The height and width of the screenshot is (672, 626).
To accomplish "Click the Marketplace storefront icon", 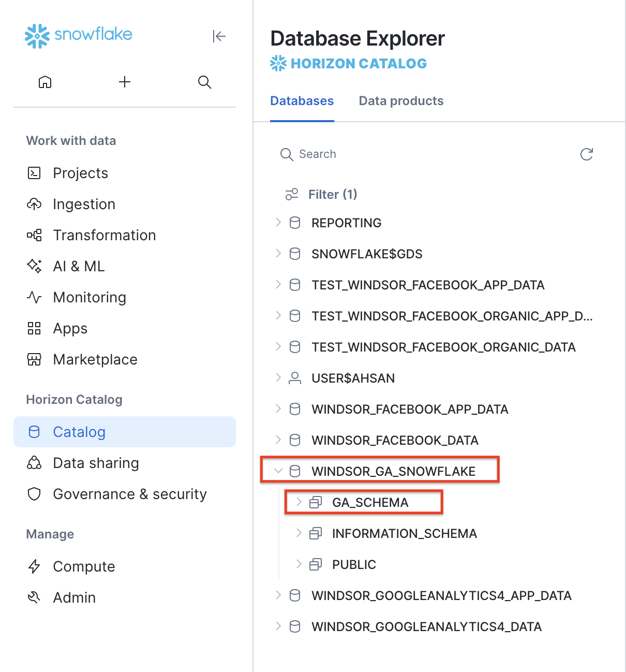I will (34, 359).
